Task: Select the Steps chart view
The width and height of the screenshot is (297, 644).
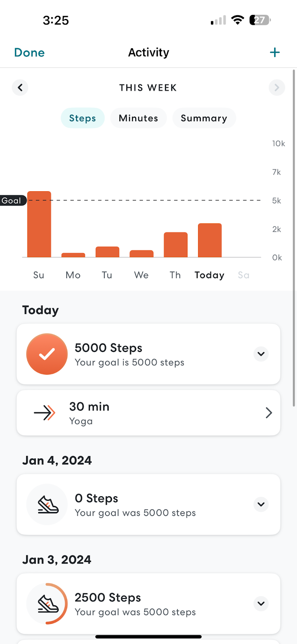Action: click(x=82, y=118)
